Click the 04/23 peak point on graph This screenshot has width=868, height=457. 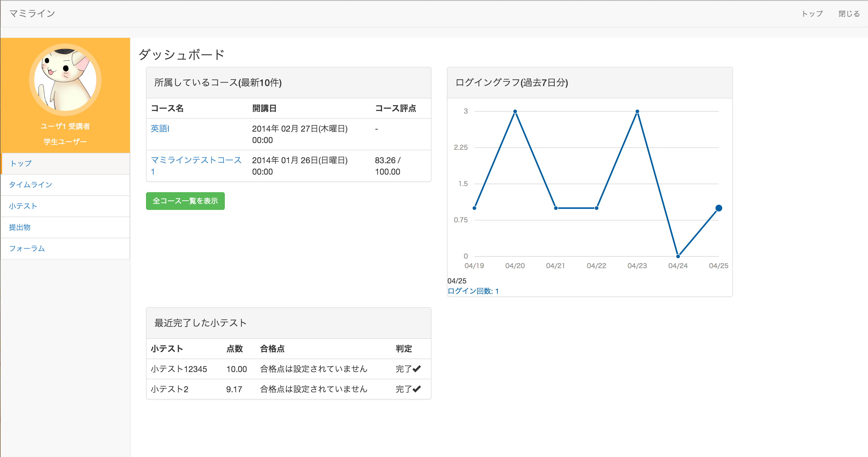tap(637, 111)
